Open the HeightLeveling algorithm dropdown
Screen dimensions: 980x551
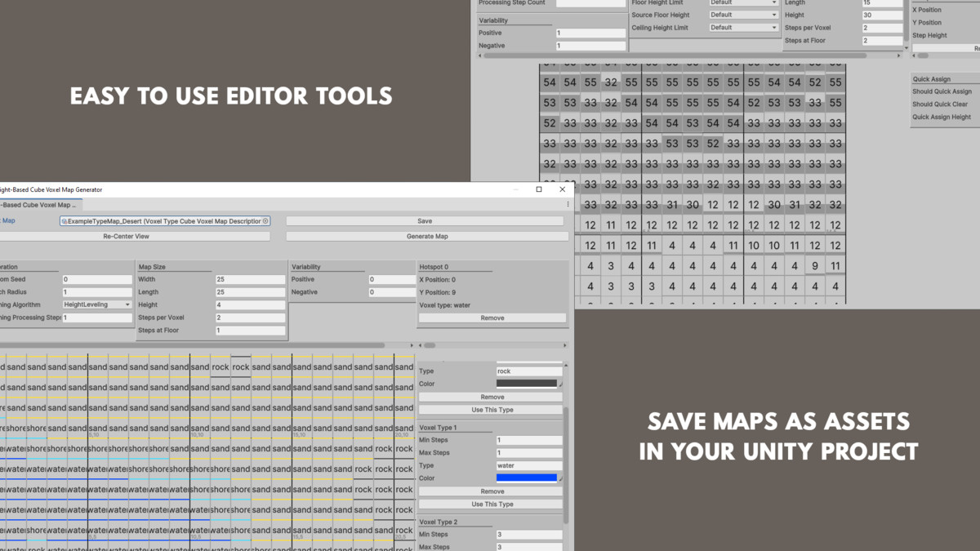(x=97, y=304)
